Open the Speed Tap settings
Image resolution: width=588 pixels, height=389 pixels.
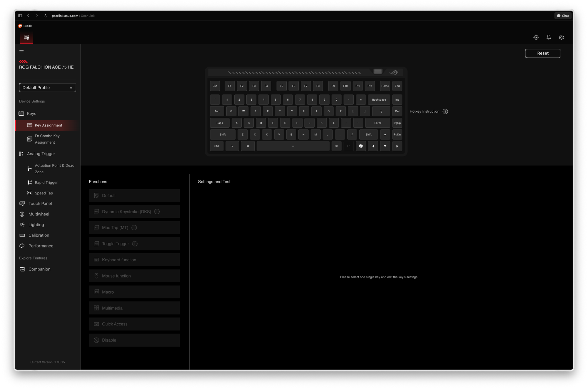point(44,193)
